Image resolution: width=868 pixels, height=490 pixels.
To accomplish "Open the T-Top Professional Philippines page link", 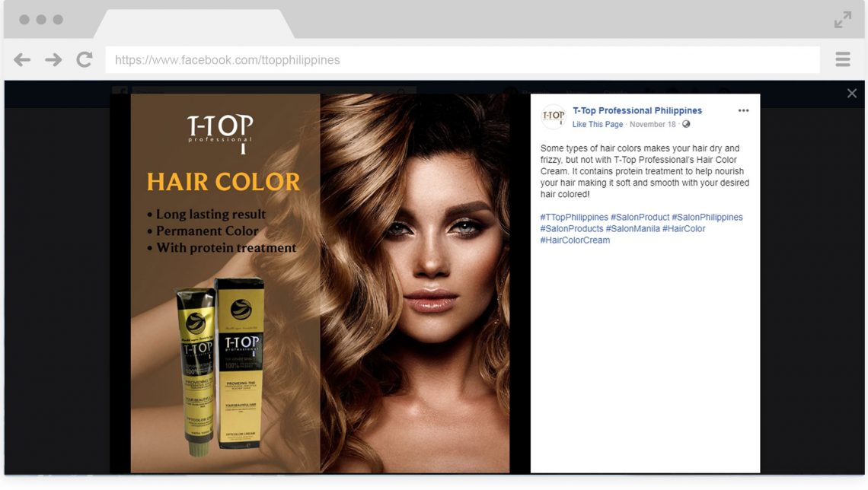I will 637,110.
